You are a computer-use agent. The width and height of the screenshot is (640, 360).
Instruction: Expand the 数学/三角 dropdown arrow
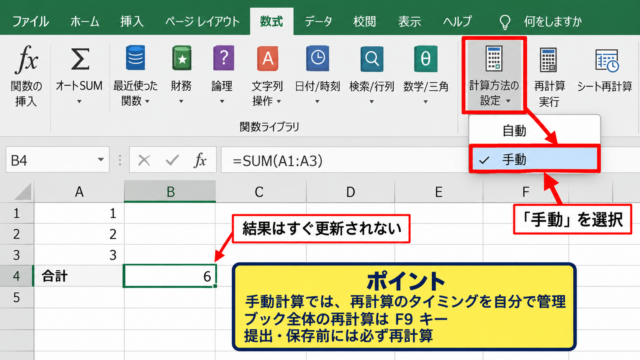pos(425,101)
